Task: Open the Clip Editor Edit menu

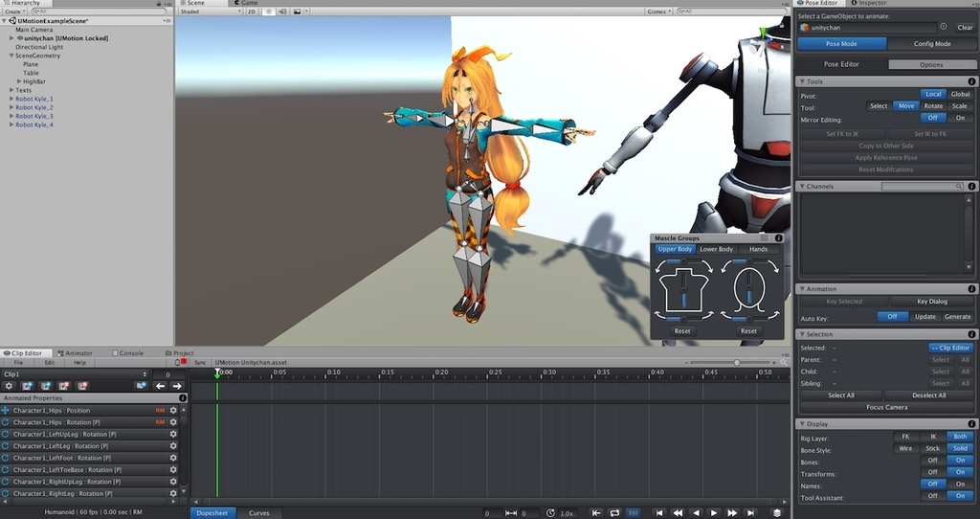Action: 49,363
